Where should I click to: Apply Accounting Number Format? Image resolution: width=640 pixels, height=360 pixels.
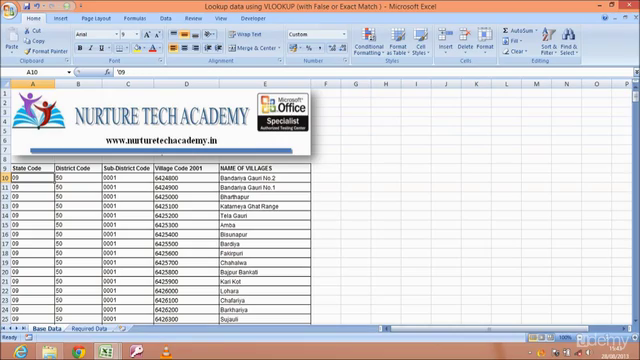(x=293, y=48)
